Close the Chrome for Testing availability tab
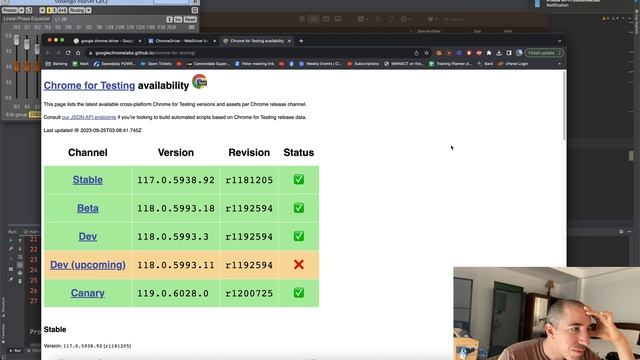This screenshot has height=360, width=640. 289,41
